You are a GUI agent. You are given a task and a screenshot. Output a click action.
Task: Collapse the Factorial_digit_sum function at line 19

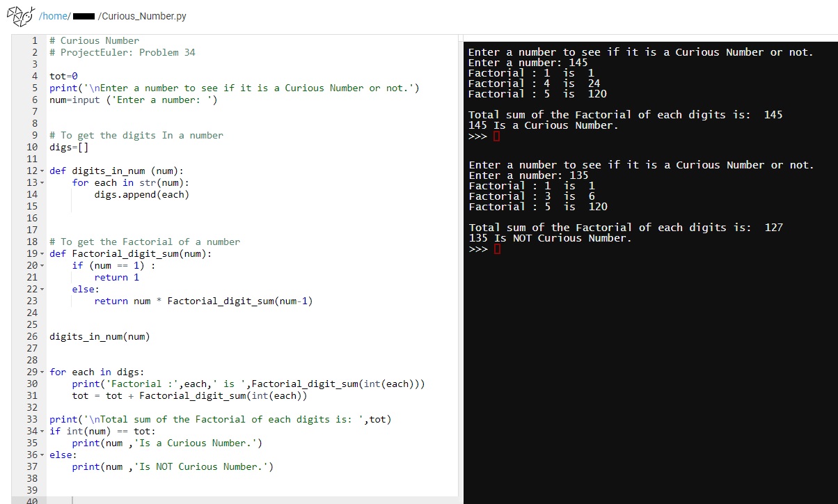[x=42, y=253]
